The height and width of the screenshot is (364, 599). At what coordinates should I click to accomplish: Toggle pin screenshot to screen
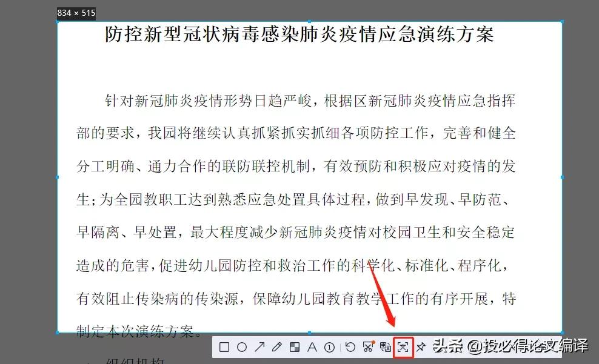click(x=422, y=348)
